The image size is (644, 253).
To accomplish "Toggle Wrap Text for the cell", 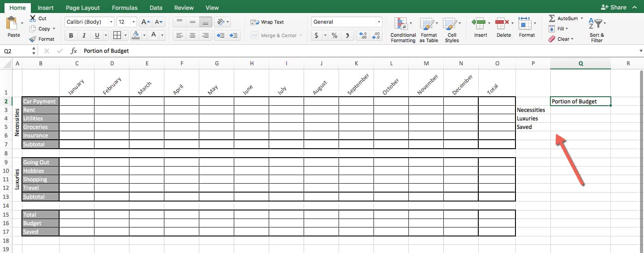I will pos(267,22).
